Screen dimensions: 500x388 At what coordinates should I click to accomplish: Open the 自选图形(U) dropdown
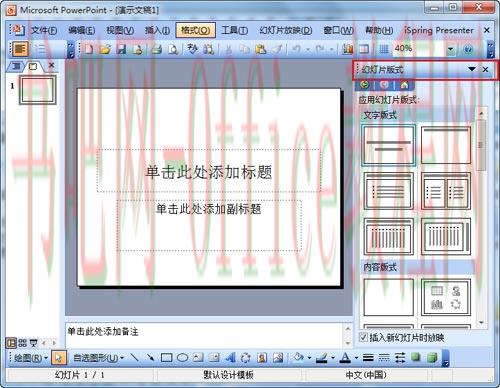point(98,358)
